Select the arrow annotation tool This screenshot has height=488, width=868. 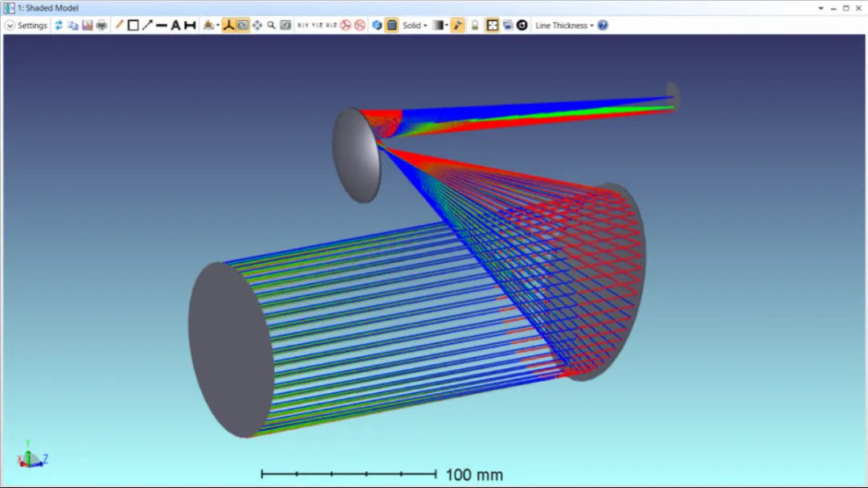147,25
